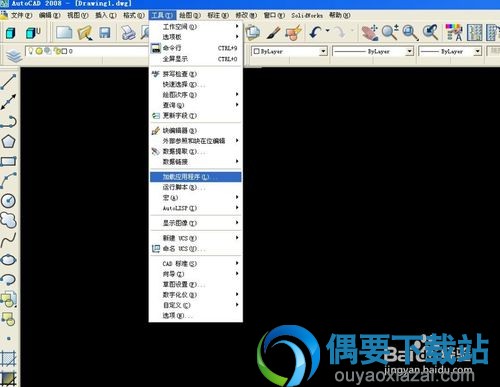500x387 pixels.
Task: Click the Zoom Window magnifier icon
Action: coord(410,33)
